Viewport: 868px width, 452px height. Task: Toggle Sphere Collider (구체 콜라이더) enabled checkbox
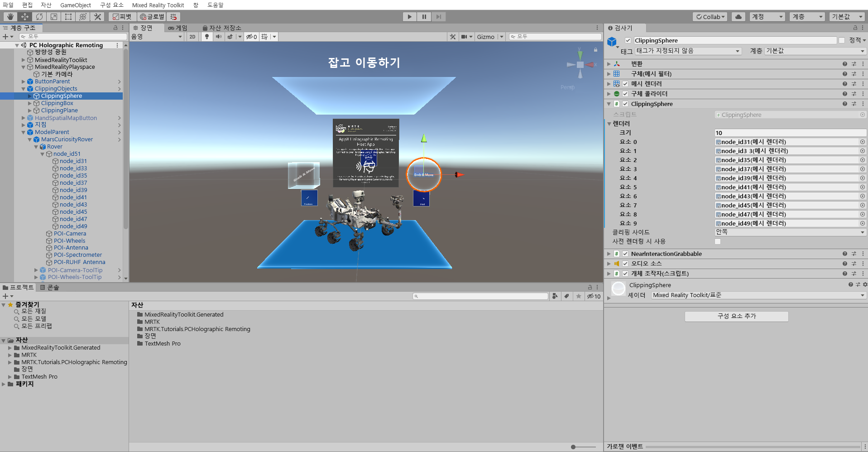pos(625,94)
